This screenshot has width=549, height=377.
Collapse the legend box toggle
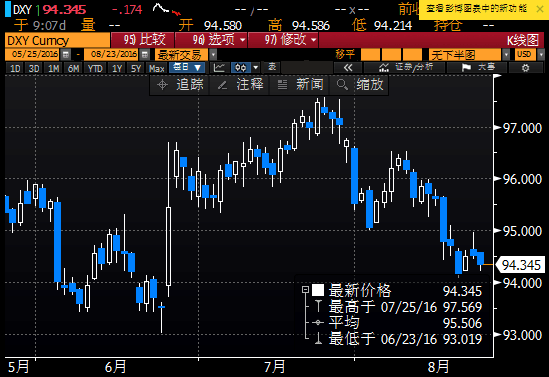pos(305,290)
